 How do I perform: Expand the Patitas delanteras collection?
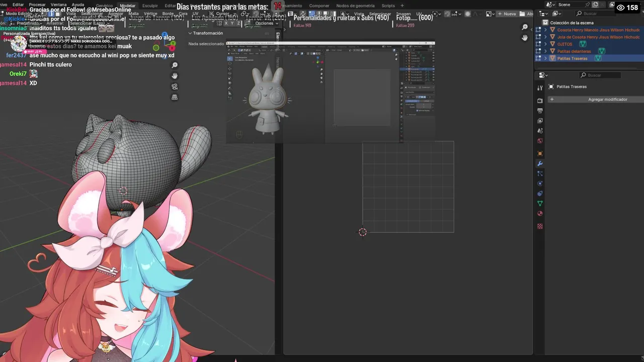click(545, 51)
